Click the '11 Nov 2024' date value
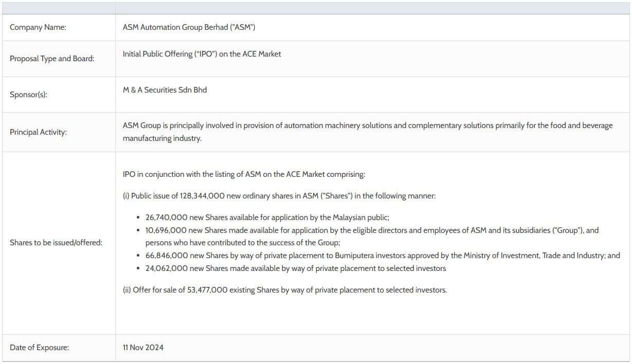The width and height of the screenshot is (632, 364). coord(143,348)
